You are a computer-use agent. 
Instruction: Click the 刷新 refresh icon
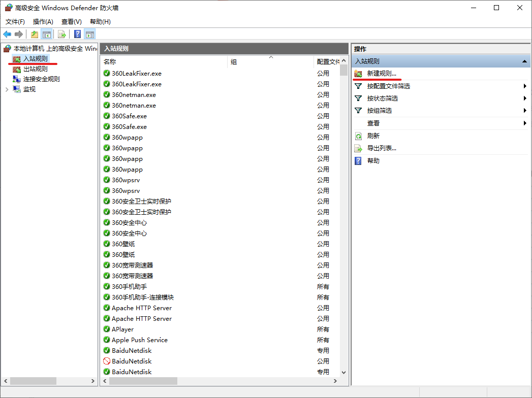(358, 136)
